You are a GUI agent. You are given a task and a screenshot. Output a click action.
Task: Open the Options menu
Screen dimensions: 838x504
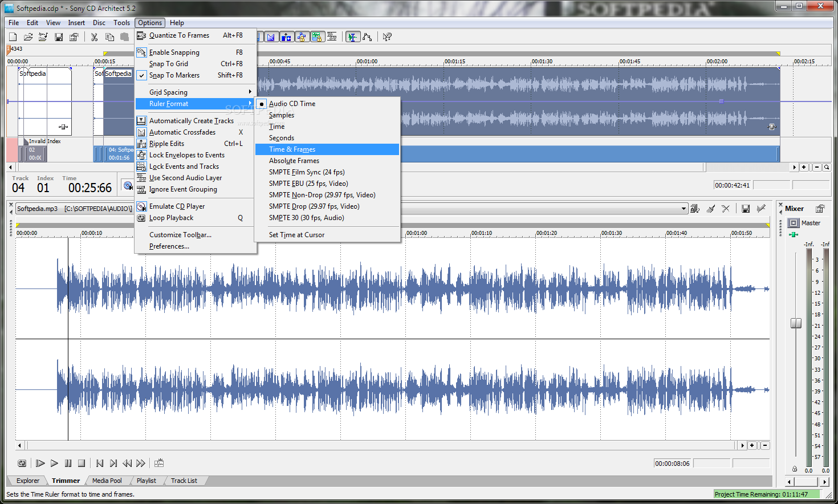point(150,23)
